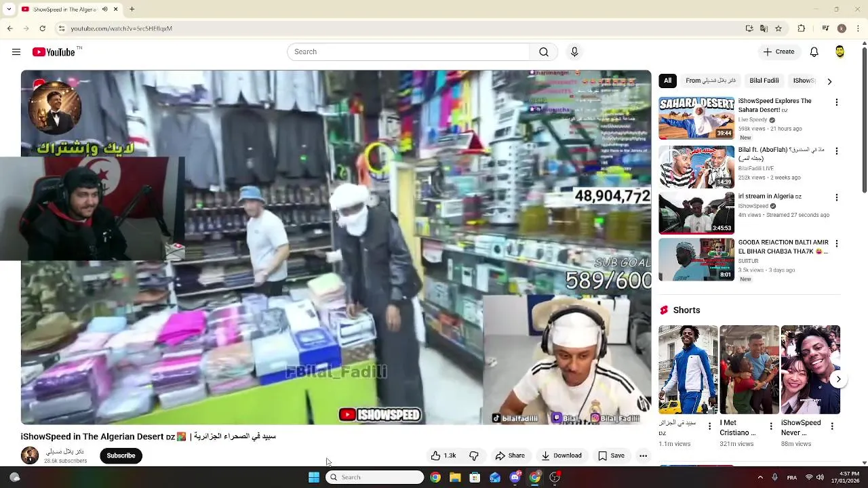Mute the tab using the speaker icon

pyautogui.click(x=105, y=9)
